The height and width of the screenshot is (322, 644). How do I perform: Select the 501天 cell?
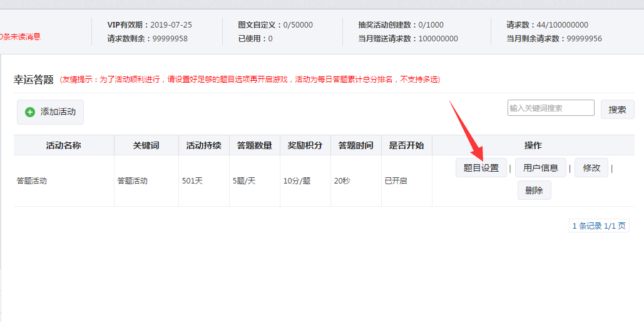tap(204, 181)
